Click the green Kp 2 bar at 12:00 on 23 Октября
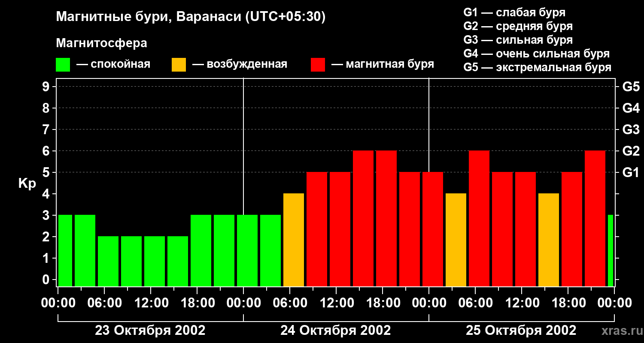 155,261
